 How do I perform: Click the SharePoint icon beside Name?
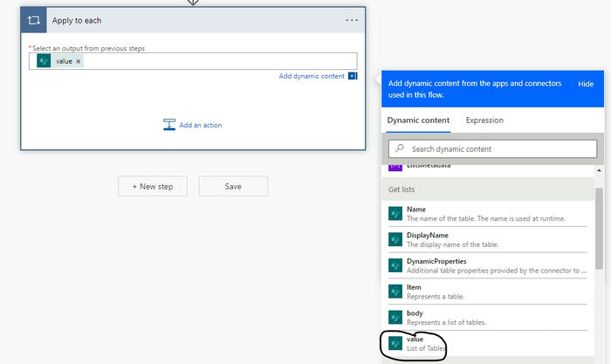coord(395,214)
